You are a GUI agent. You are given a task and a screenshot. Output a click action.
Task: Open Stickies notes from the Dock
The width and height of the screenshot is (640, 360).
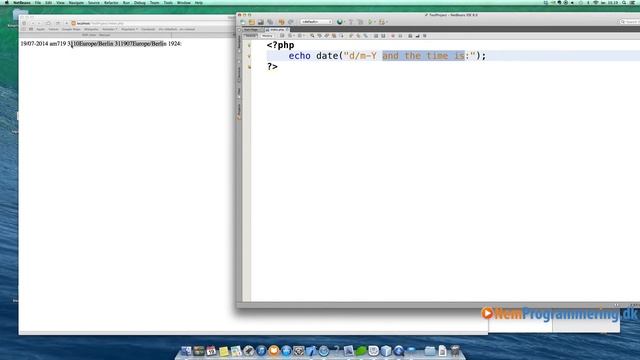point(224,351)
